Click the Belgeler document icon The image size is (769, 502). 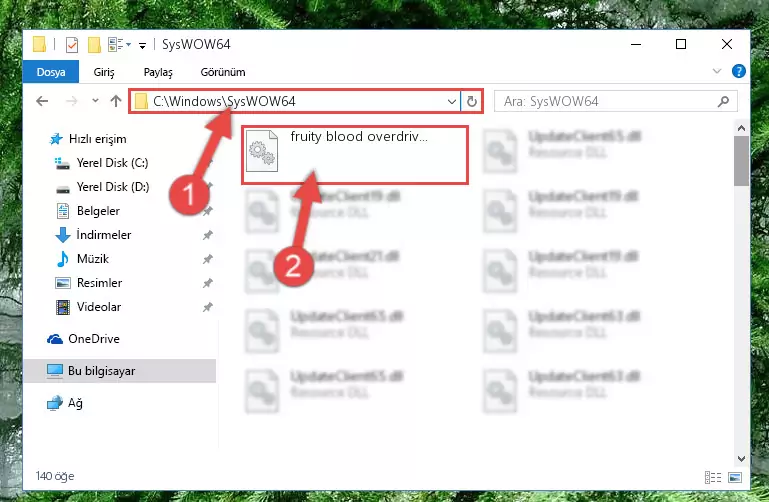pos(63,211)
